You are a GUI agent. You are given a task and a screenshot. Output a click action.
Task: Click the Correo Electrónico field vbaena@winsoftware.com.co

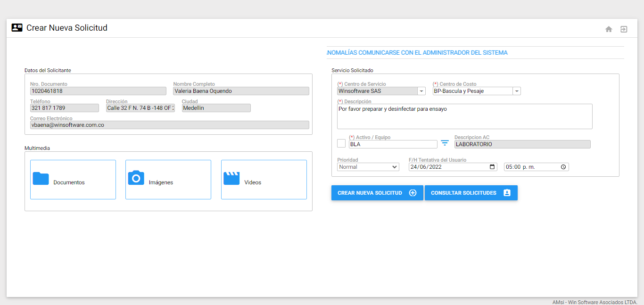pyautogui.click(x=170, y=125)
